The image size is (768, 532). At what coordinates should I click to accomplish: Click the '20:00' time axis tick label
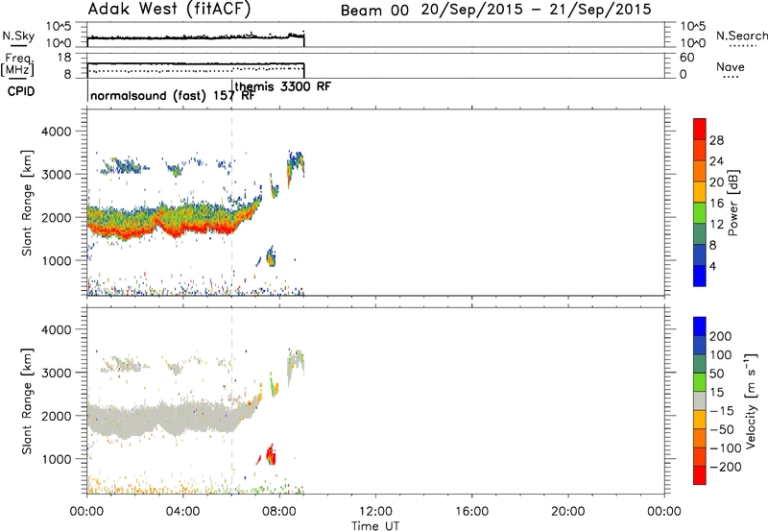(568, 512)
